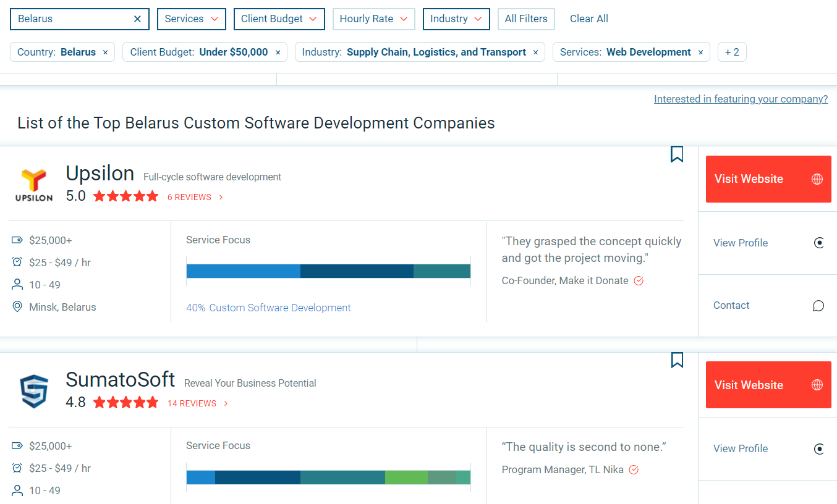837x504 pixels.
Task: Click the target icon beside Upsilon's View Profile
Action: click(x=819, y=243)
